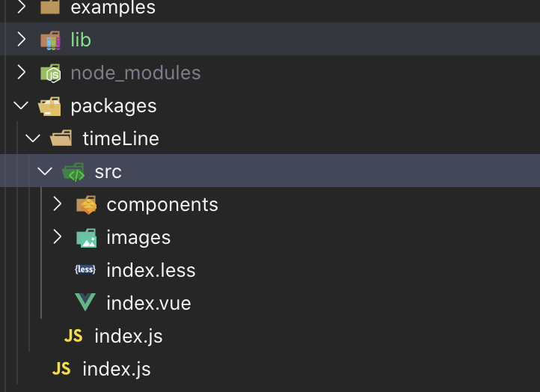The image size is (540, 392).
Task: Click the timeLine open folder icon
Action: click(x=61, y=139)
